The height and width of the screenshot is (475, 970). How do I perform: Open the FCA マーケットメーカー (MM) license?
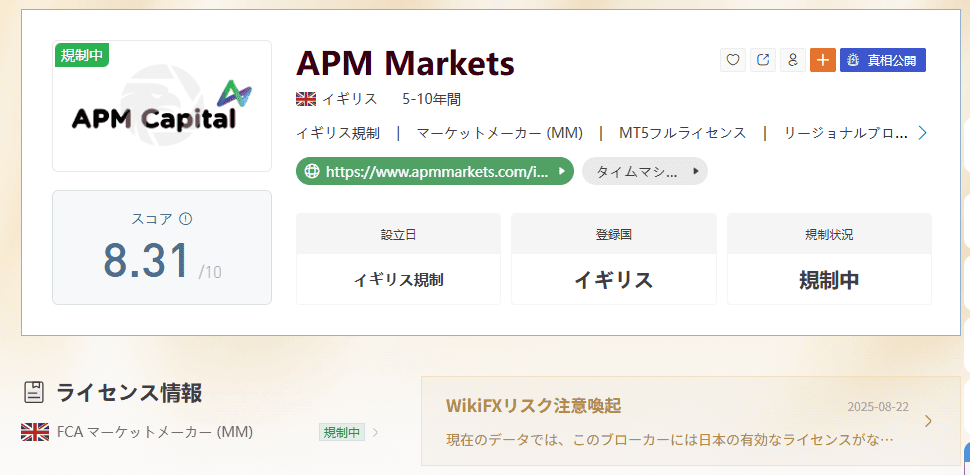155,432
